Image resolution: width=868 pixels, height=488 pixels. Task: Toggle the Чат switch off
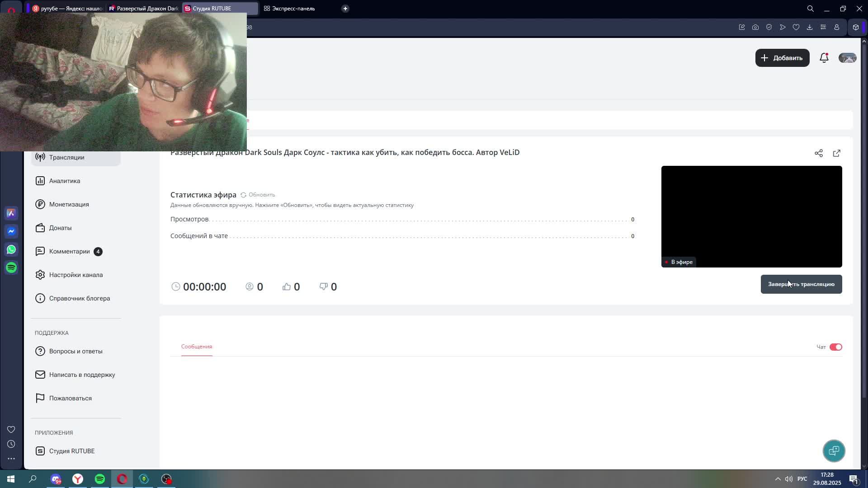(x=835, y=347)
